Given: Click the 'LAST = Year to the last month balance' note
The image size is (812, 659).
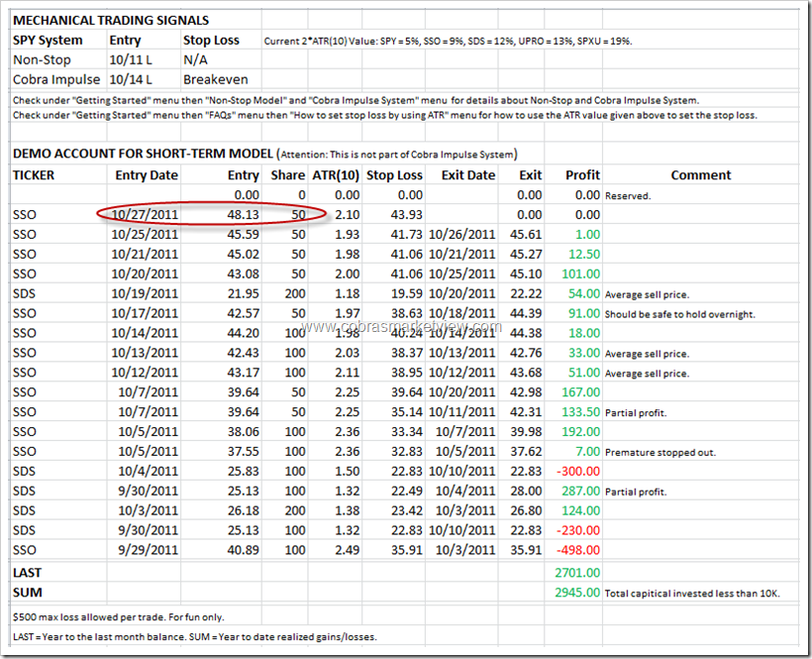Looking at the screenshot, I should tap(195, 637).
